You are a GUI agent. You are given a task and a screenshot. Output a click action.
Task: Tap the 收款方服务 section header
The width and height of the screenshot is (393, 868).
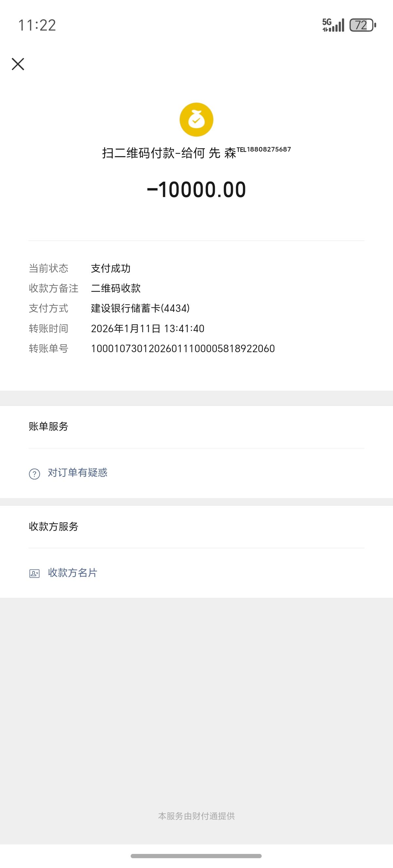(x=54, y=526)
